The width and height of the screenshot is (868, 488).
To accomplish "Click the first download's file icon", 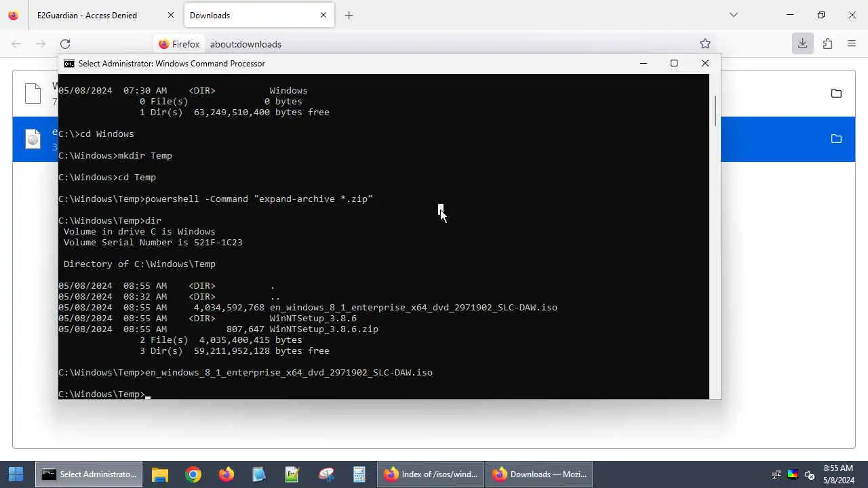I will click(33, 94).
